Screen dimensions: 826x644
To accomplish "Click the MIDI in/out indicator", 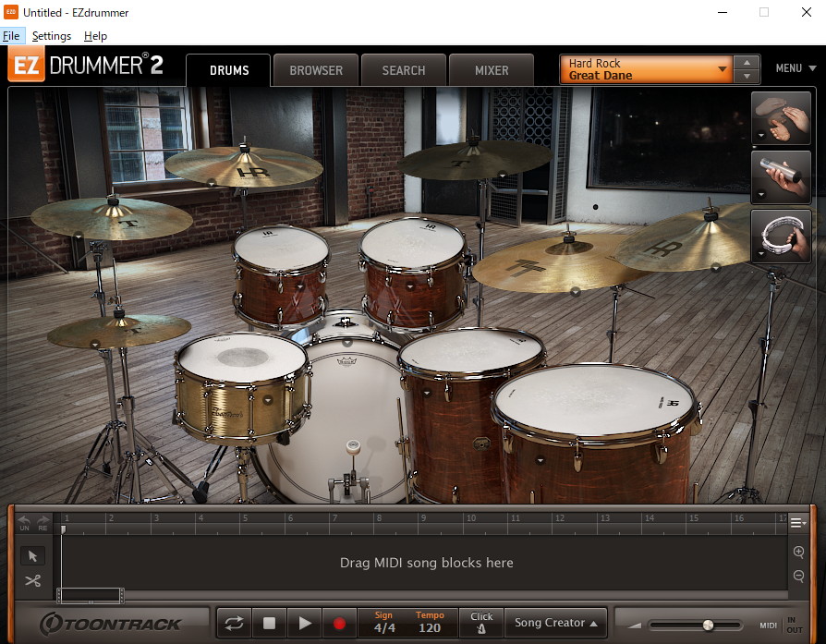I will [781, 625].
